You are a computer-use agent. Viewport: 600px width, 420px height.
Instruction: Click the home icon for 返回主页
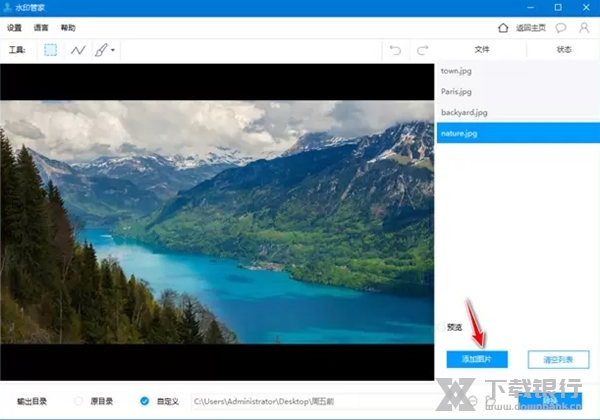504,27
